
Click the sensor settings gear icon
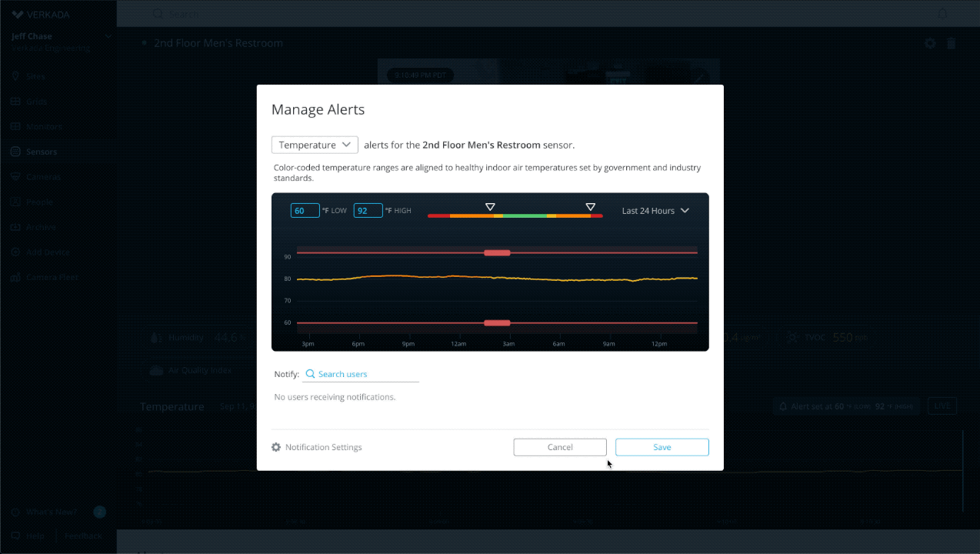(930, 43)
